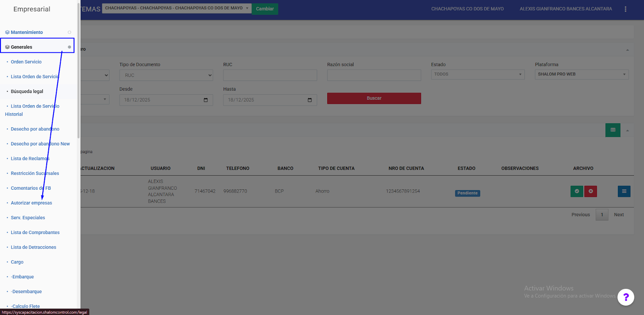Approve the row with green checkmark icon

[576, 191]
